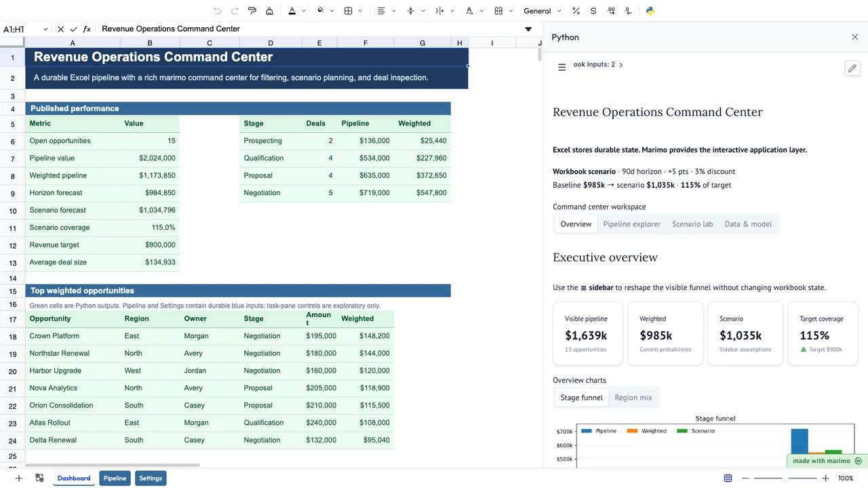Image resolution: width=868 pixels, height=488 pixels.
Task: Click the Redo arrow icon
Action: (235, 11)
